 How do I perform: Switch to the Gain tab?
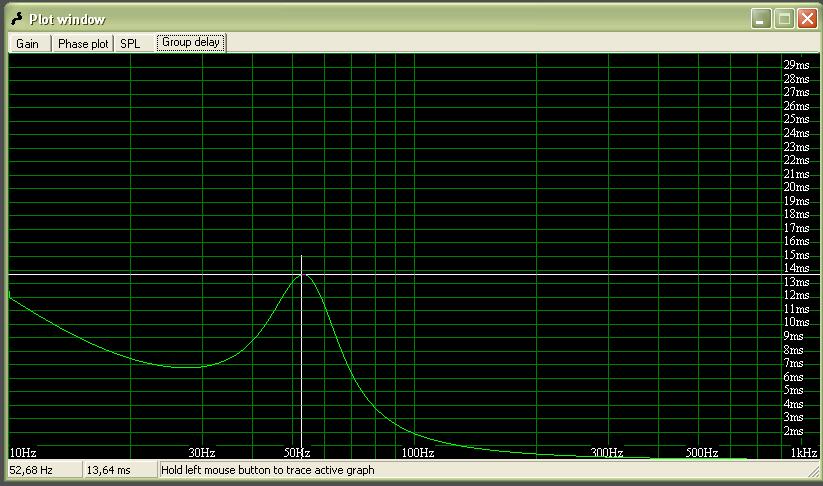[x=29, y=44]
